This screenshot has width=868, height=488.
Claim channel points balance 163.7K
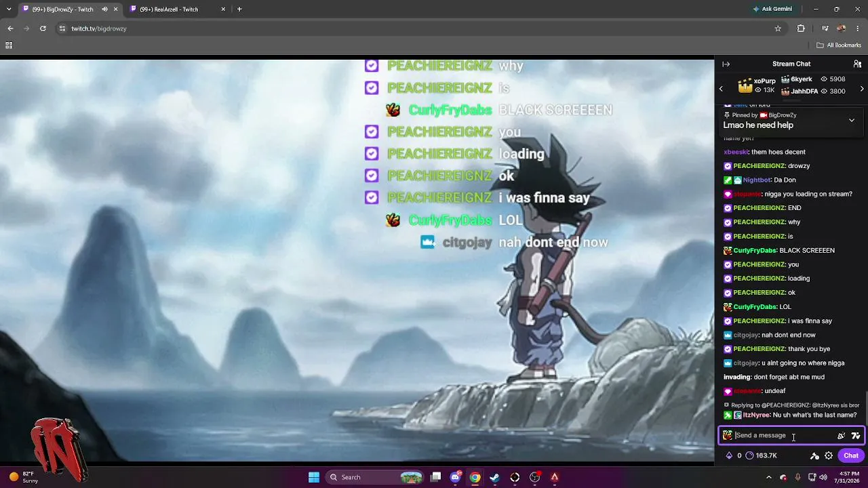762,455
